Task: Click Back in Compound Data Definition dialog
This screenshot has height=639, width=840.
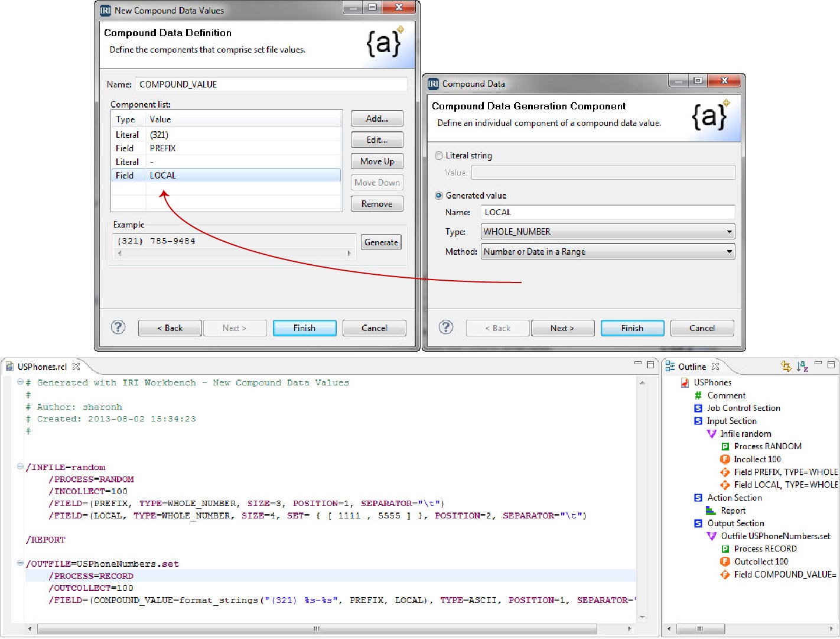Action: click(x=170, y=328)
